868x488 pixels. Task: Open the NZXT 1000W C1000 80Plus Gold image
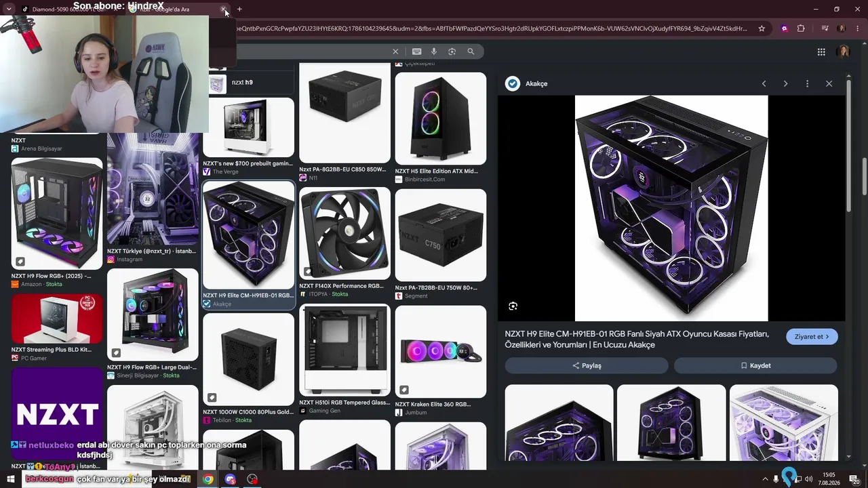248,359
